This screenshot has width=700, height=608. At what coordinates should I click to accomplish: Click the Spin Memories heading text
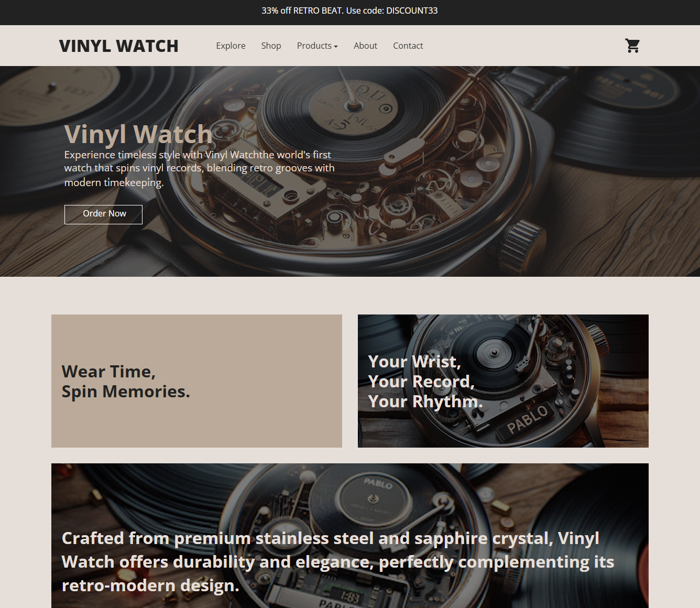(x=126, y=392)
